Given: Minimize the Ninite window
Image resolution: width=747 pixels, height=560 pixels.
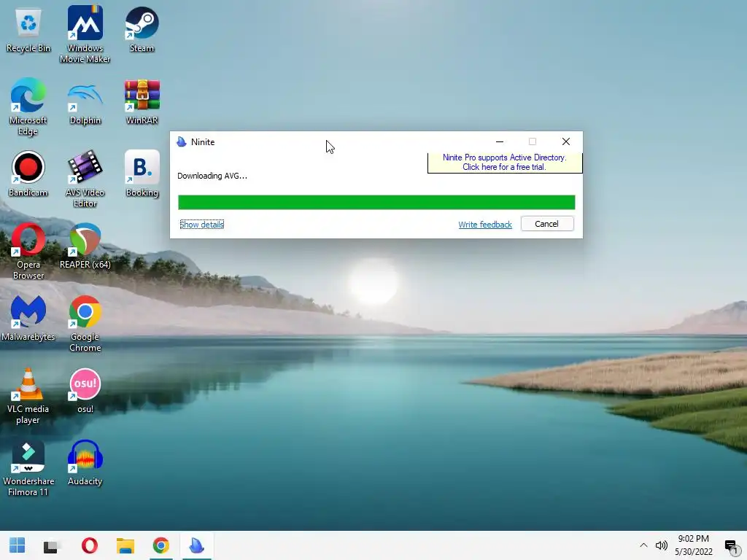Looking at the screenshot, I should pyautogui.click(x=500, y=142).
